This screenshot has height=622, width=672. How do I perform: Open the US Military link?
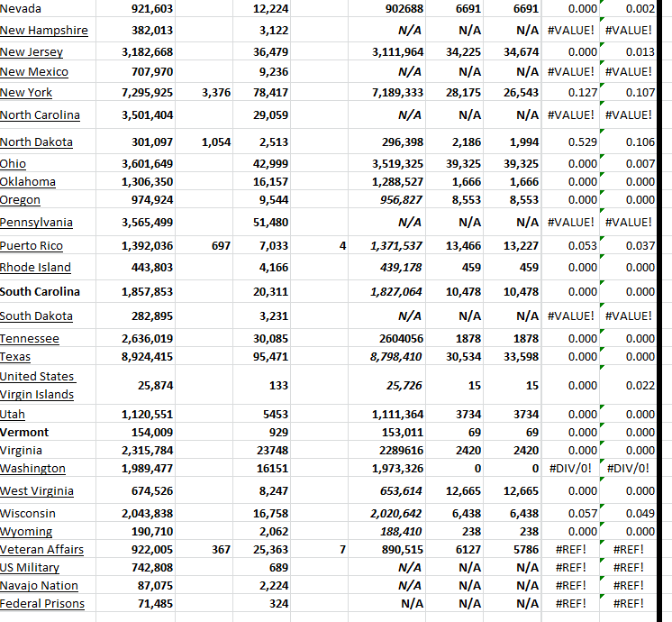click(x=29, y=567)
